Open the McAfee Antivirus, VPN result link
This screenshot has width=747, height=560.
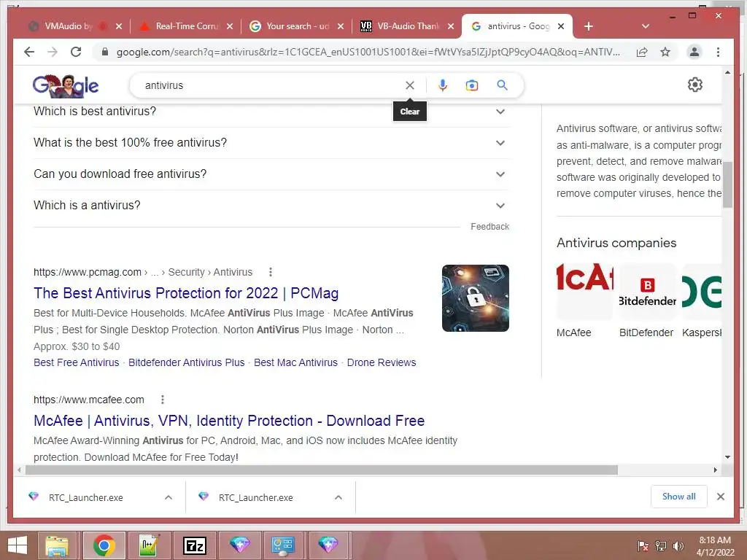(229, 421)
